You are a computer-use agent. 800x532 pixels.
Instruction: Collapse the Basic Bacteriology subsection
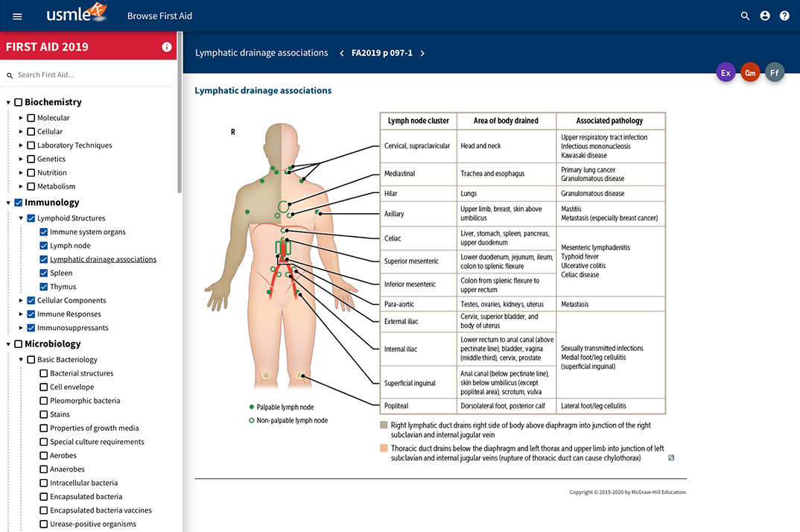(21, 360)
